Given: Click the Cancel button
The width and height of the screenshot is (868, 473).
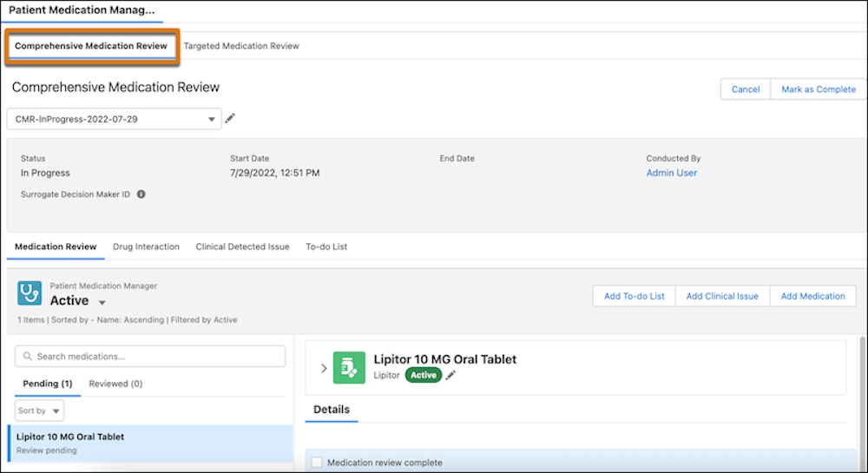Looking at the screenshot, I should tap(746, 89).
